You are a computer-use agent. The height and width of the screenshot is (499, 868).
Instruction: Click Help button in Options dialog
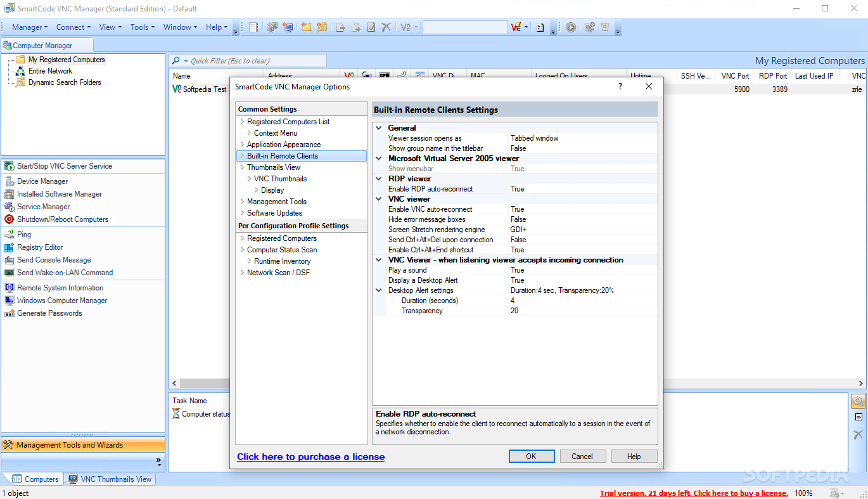(634, 456)
